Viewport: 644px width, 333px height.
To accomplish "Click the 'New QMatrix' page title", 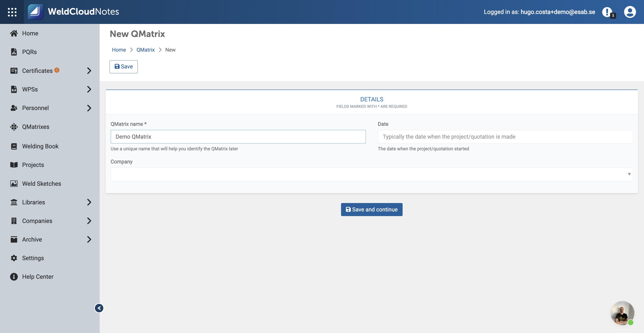I will click(137, 34).
